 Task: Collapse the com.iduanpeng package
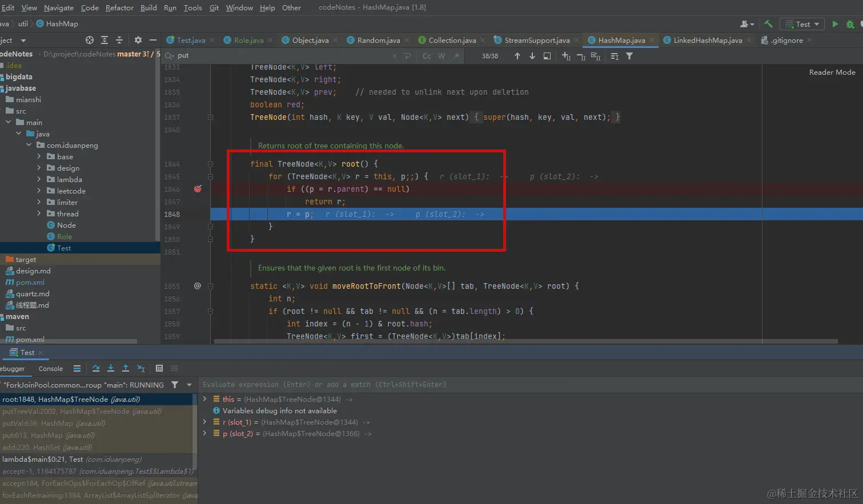(29, 145)
